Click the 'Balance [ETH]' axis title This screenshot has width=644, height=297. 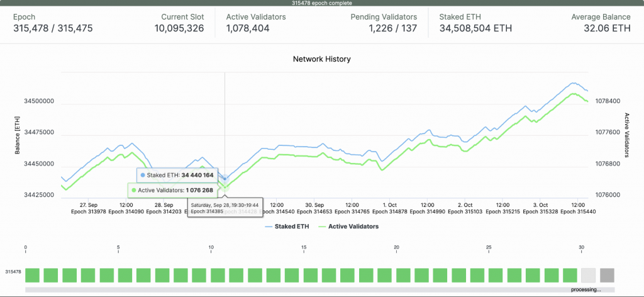click(17, 135)
